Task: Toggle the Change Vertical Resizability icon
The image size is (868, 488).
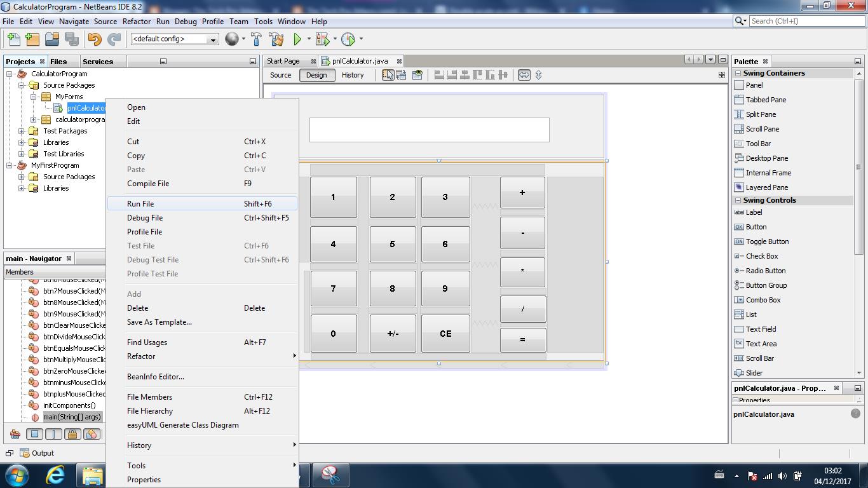Action: click(538, 75)
